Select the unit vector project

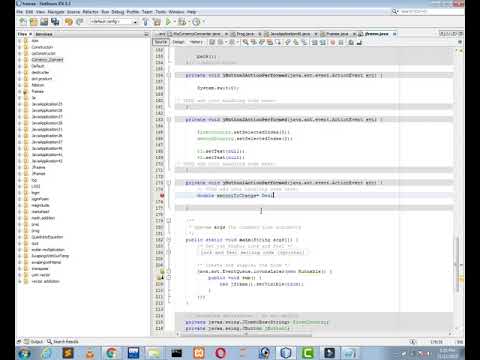[x=41, y=275]
